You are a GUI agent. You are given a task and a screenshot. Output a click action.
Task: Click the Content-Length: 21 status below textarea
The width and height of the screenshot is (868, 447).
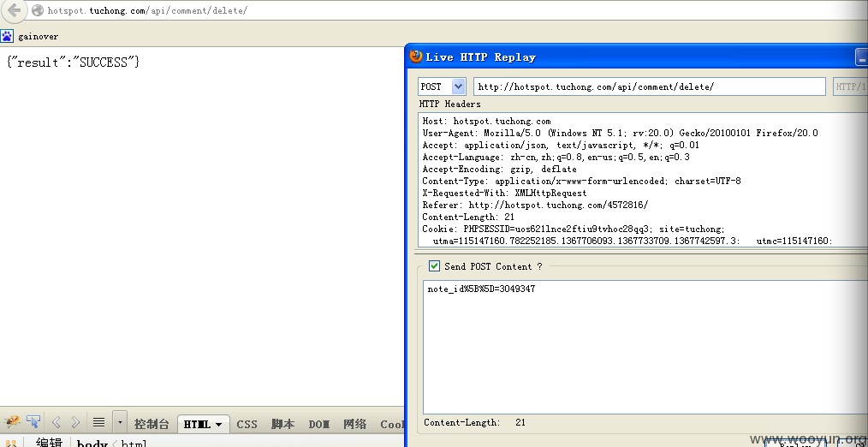tap(474, 422)
